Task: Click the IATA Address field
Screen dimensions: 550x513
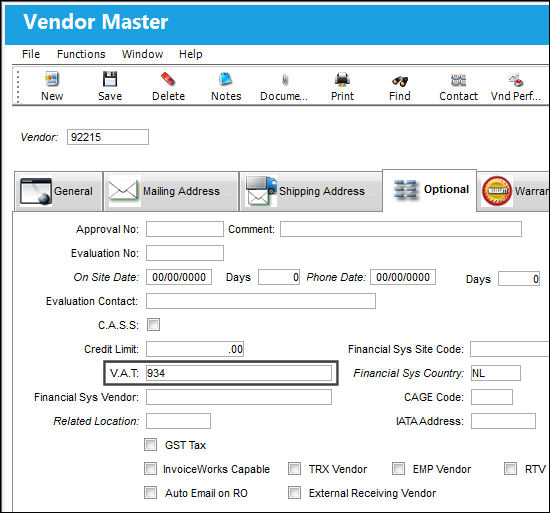Action: (503, 421)
